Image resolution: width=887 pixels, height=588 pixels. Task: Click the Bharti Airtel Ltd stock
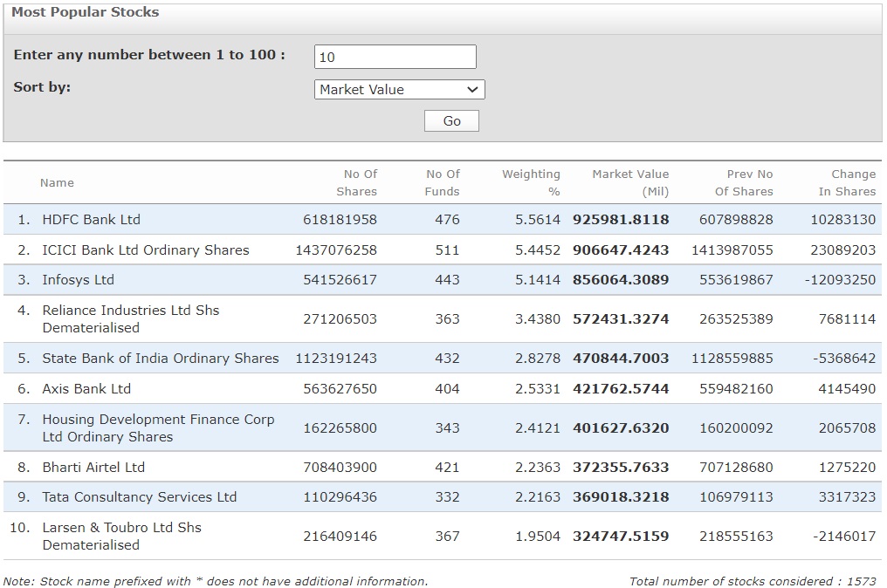pyautogui.click(x=93, y=468)
